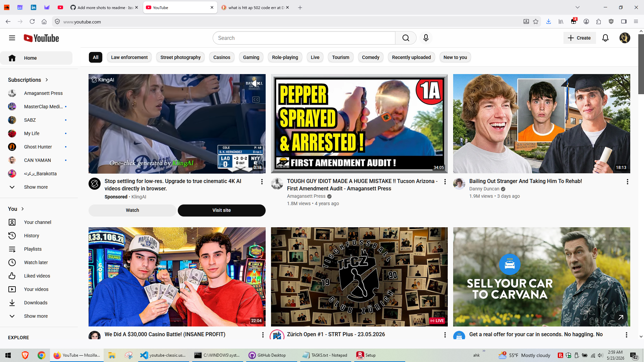Select the Law enforcement chip
Viewport: 644px width, 362px height.
(x=129, y=57)
